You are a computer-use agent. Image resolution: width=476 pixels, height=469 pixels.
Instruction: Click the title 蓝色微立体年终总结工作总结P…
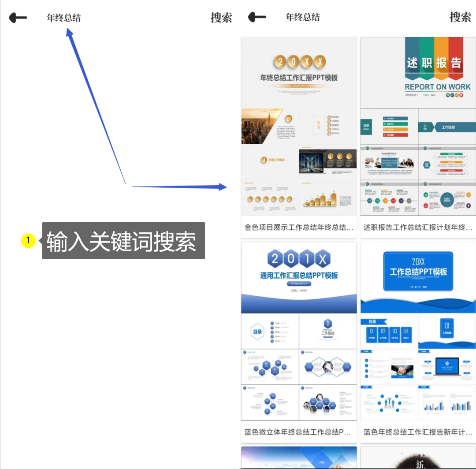[297, 432]
